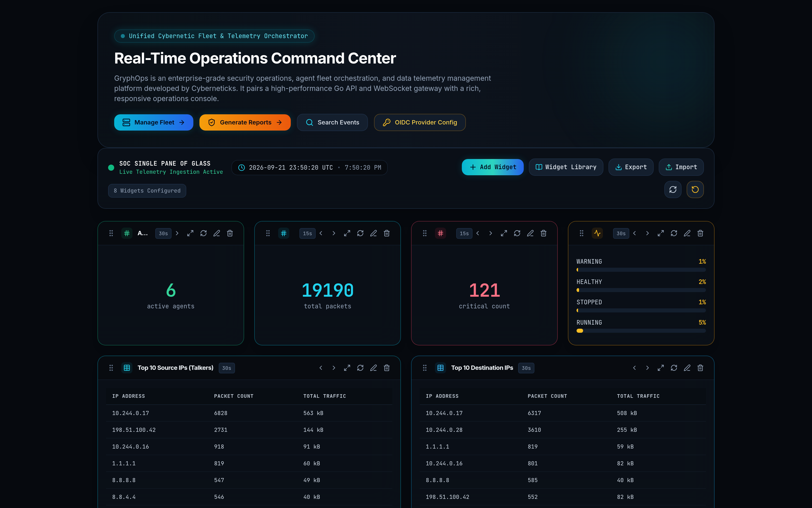This screenshot has height=508, width=812.
Task: Open Manage Fleet
Action: pos(154,122)
